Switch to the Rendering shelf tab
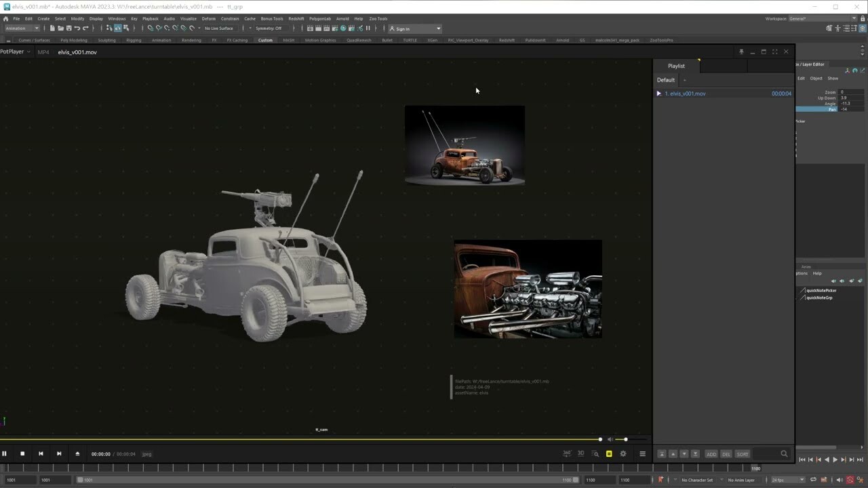The image size is (868, 488). 191,40
